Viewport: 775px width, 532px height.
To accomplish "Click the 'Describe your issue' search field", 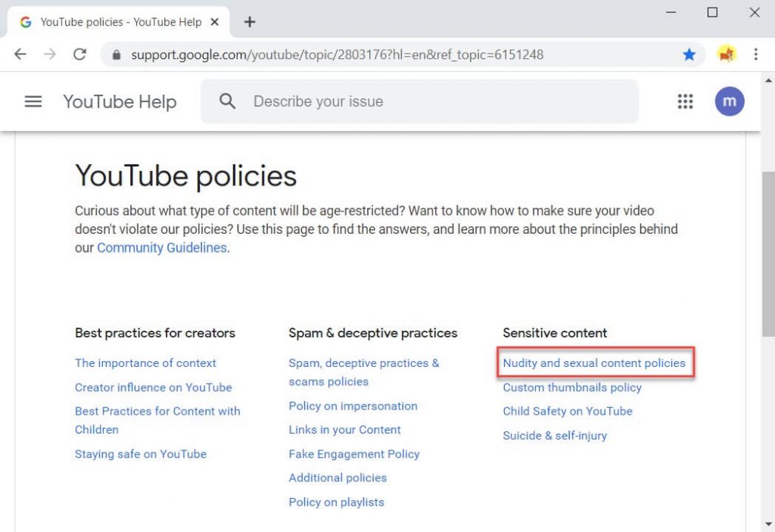I will pos(419,101).
